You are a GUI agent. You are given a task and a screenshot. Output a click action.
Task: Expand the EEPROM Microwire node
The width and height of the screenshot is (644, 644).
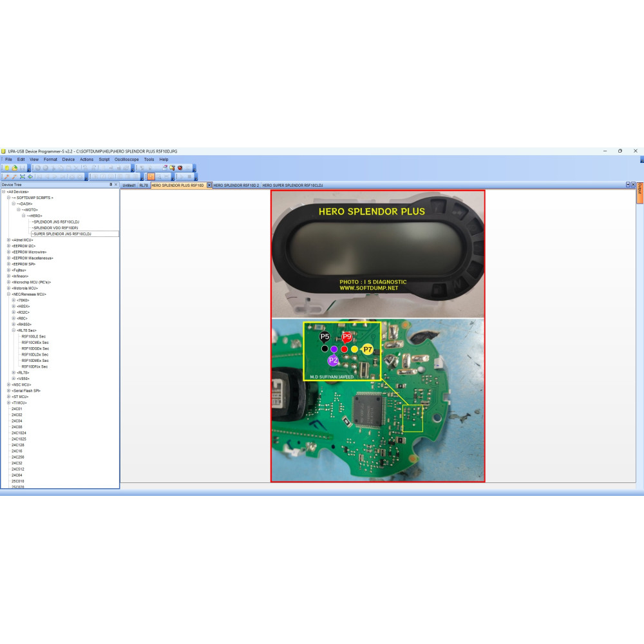click(x=8, y=252)
